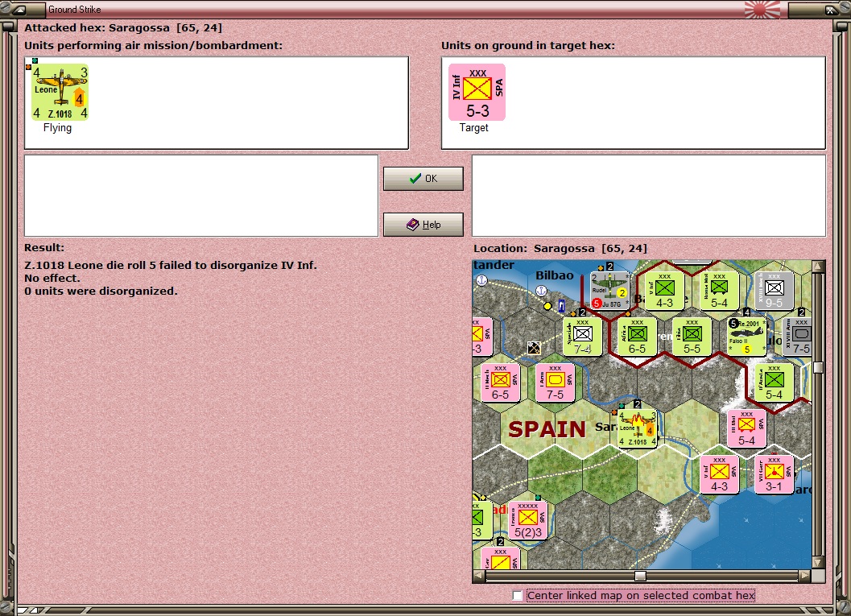Enable Center linked map on selected combat hex
This screenshot has width=851, height=616.
[x=517, y=595]
